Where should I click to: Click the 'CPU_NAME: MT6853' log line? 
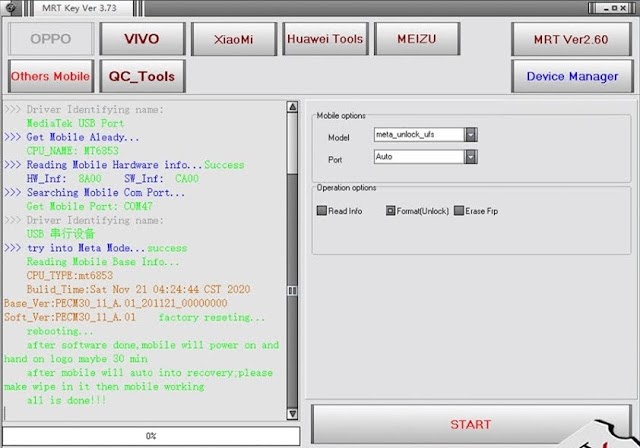[73, 151]
